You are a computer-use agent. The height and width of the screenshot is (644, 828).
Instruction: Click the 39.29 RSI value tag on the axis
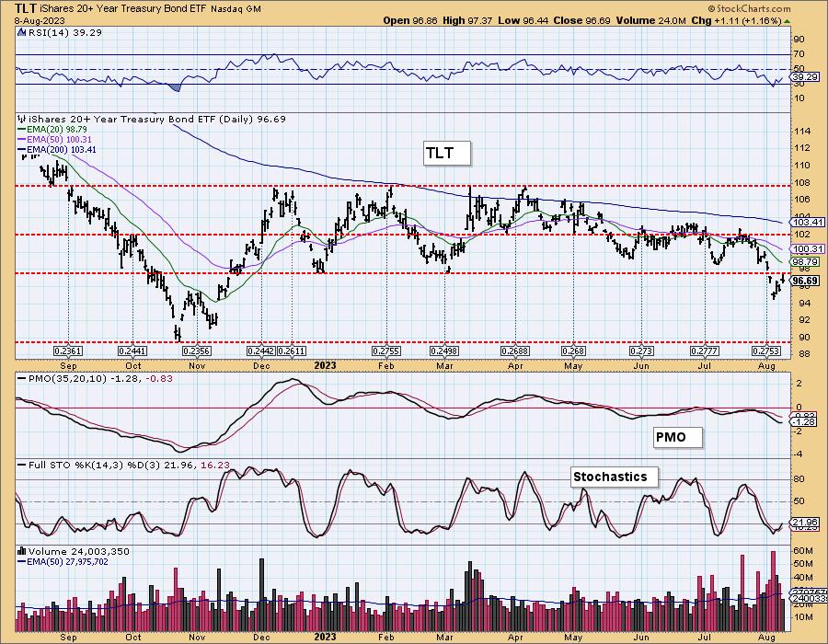[x=805, y=77]
